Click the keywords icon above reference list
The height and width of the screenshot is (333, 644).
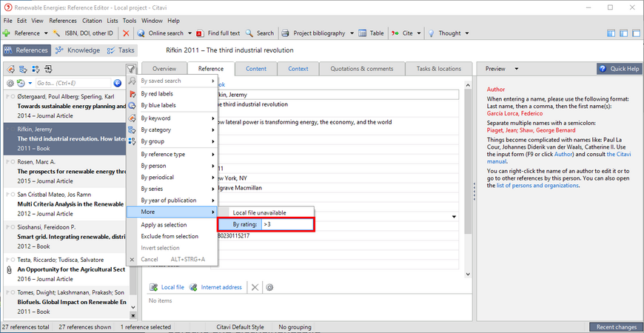tap(11, 69)
